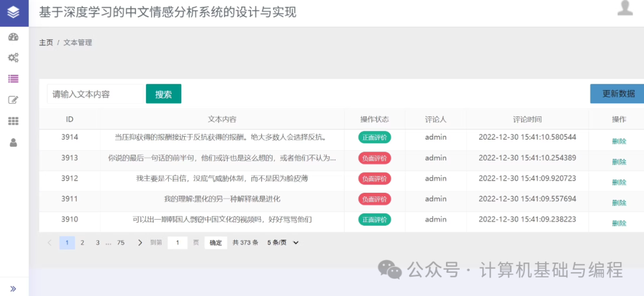Go to page 3 in pagination
Viewport: 644px width, 296px height.
click(98, 243)
